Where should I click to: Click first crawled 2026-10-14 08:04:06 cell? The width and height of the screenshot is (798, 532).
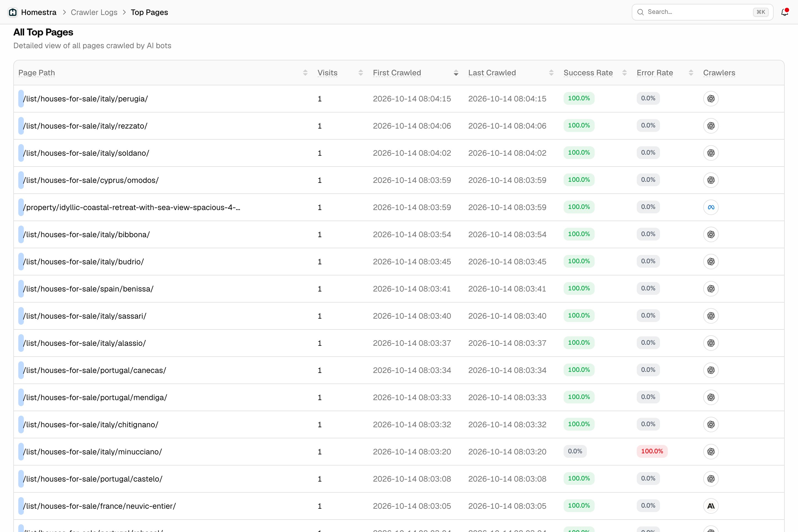click(x=412, y=126)
